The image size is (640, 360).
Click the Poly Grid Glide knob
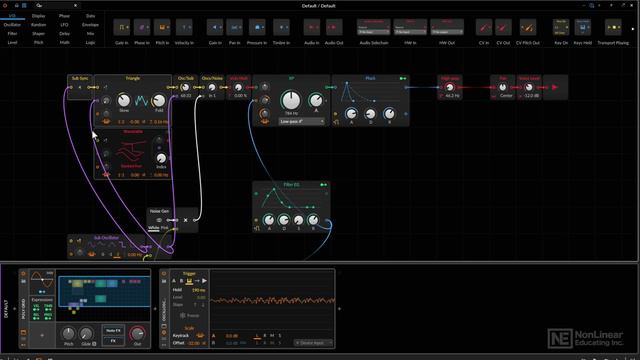tap(86, 334)
